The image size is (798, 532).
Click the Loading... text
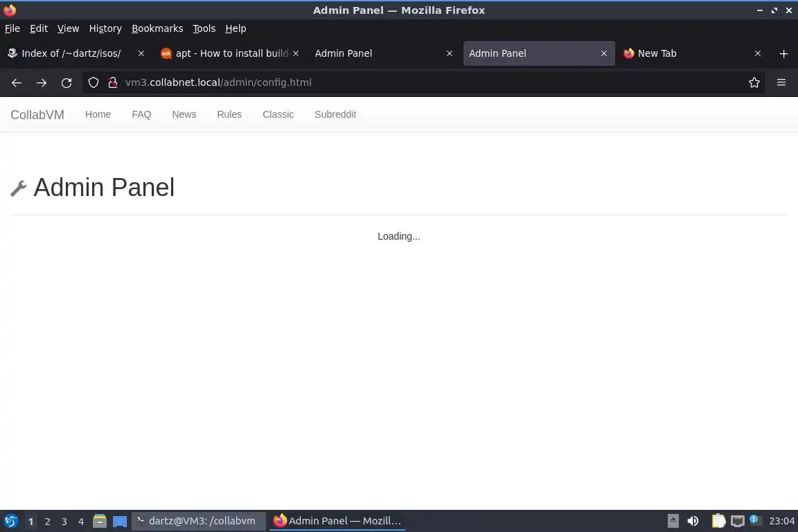coord(398,236)
